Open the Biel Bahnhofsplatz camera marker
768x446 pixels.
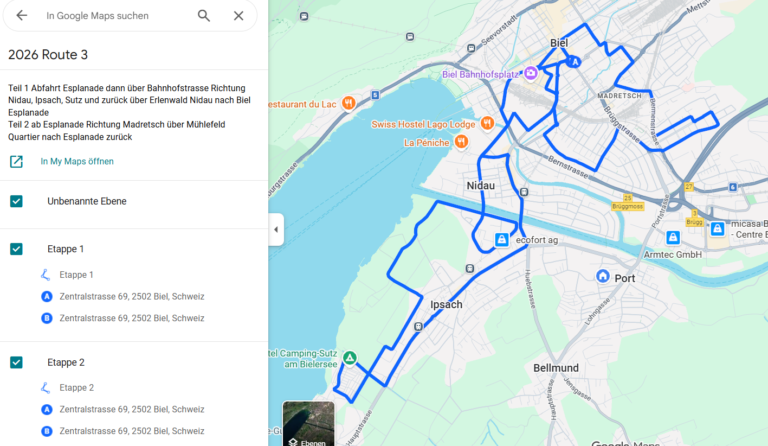(x=530, y=73)
